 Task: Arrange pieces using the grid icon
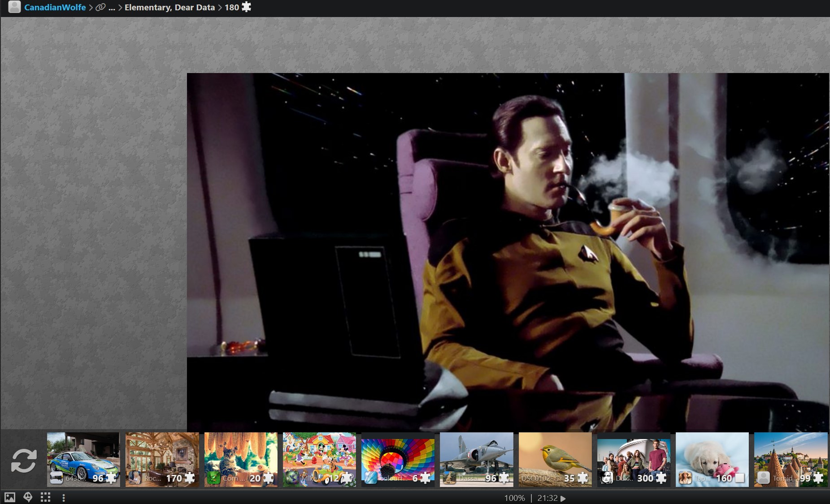pyautogui.click(x=45, y=497)
